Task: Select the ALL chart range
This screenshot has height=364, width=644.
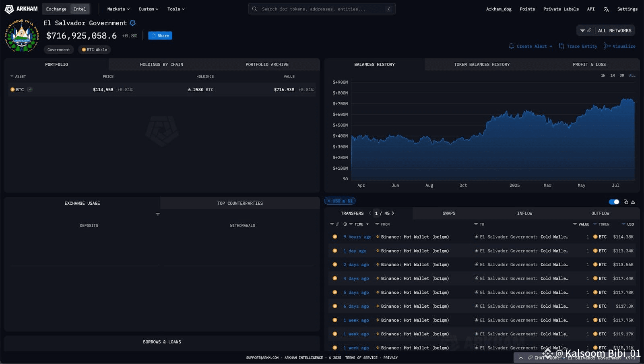Action: coord(632,76)
